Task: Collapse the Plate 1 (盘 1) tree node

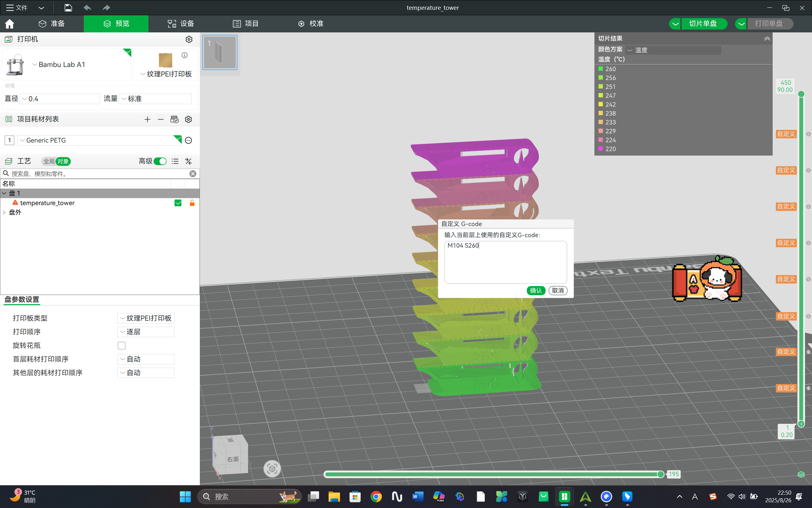Action: 4,193
